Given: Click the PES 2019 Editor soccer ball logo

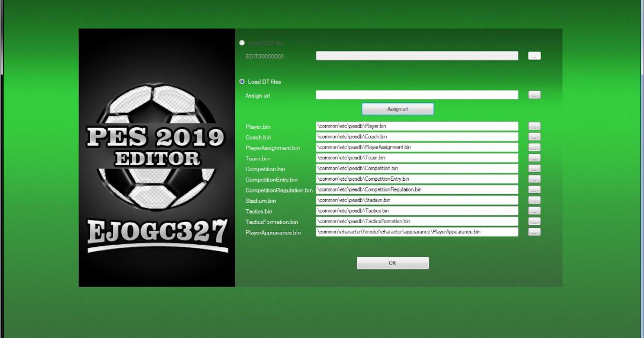Looking at the screenshot, I should (157, 148).
